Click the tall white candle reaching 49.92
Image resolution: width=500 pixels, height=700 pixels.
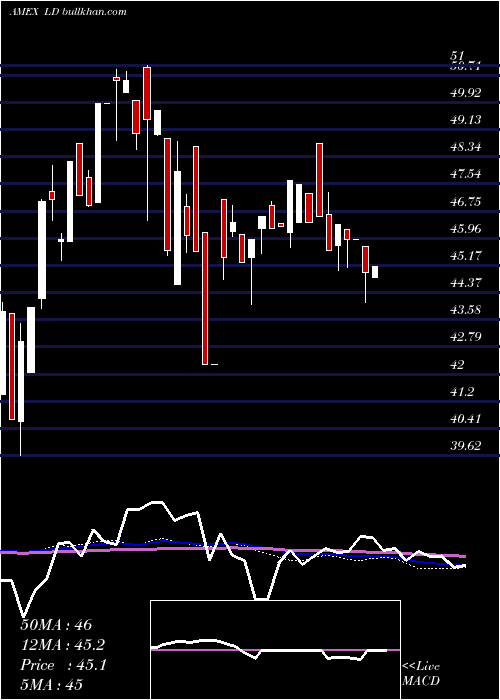pyautogui.click(x=98, y=153)
